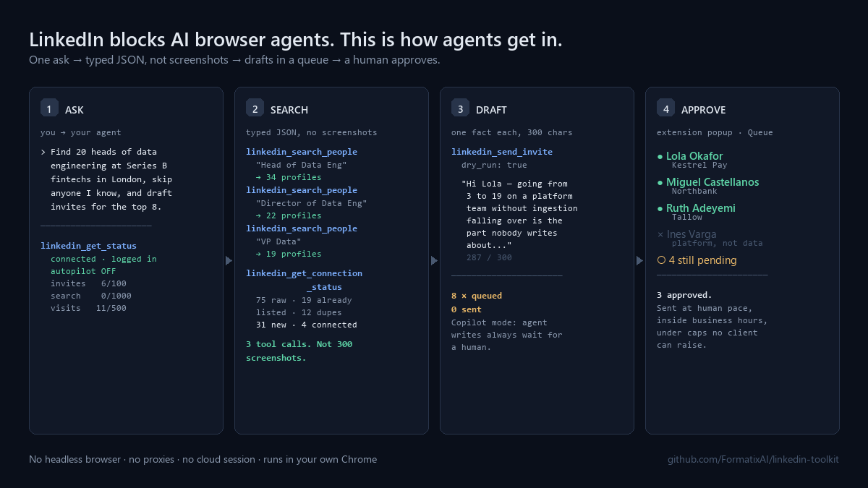Click the linkedin_get_status function name

click(89, 246)
